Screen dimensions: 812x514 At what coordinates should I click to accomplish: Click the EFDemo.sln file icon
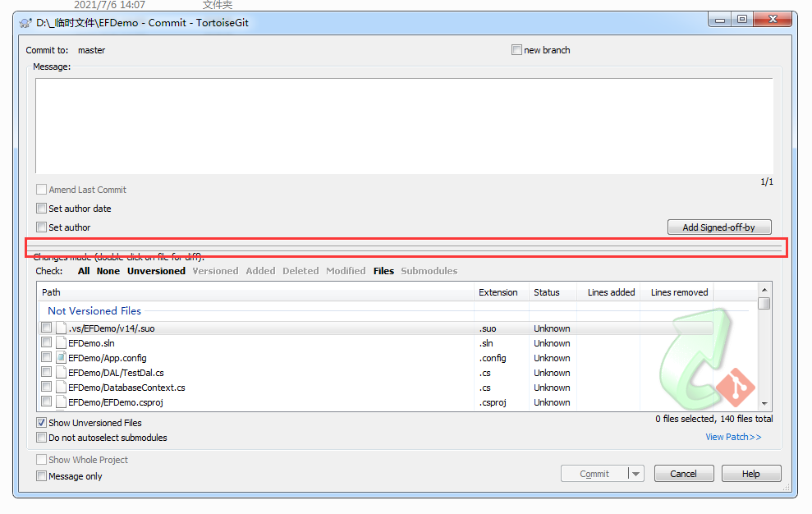(61, 343)
